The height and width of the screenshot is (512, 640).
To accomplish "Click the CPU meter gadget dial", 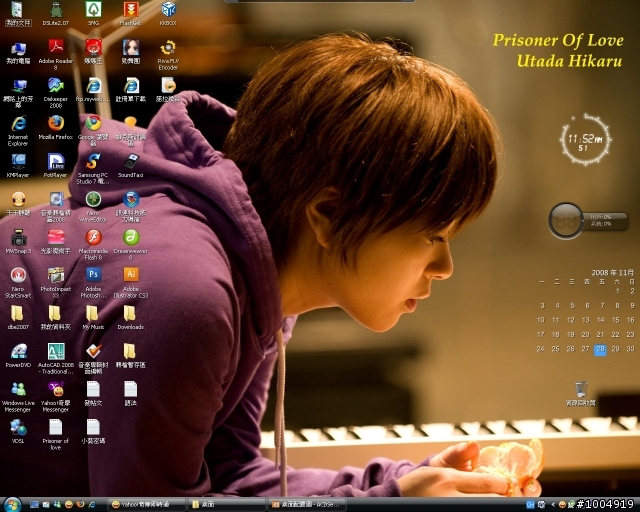I will (566, 220).
